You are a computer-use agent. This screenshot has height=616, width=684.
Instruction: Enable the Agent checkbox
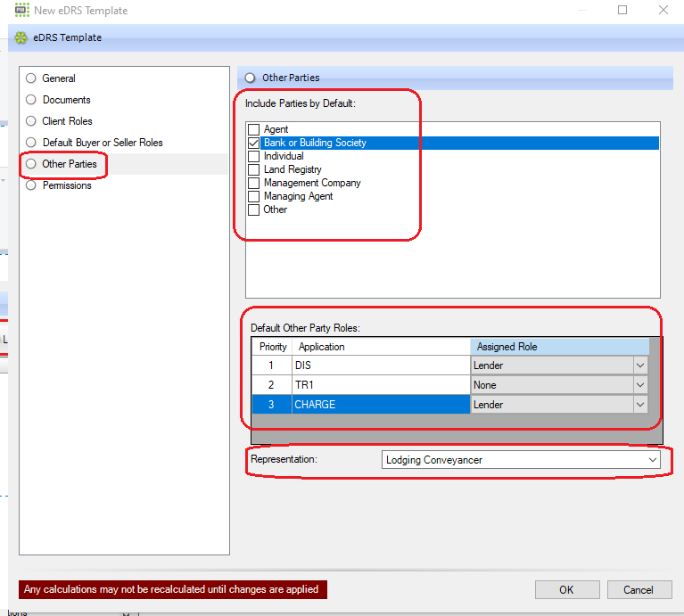[254, 130]
